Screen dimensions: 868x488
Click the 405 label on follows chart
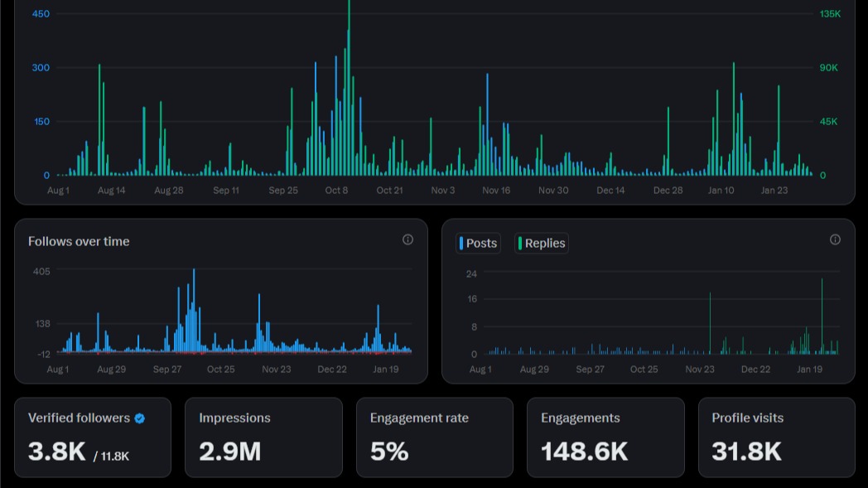coord(41,272)
